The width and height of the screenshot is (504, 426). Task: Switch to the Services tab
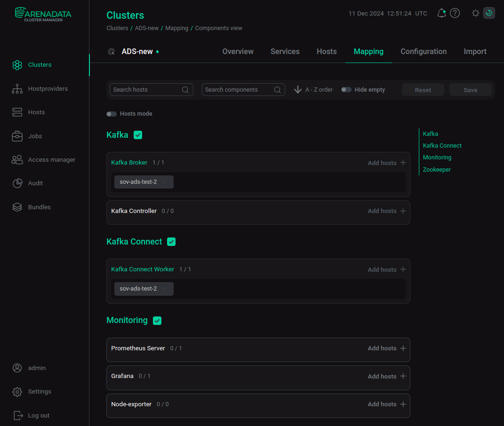point(285,51)
